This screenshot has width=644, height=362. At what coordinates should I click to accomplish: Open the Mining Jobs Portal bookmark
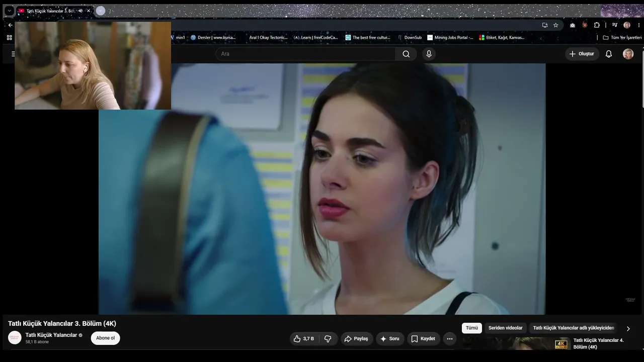(x=450, y=37)
